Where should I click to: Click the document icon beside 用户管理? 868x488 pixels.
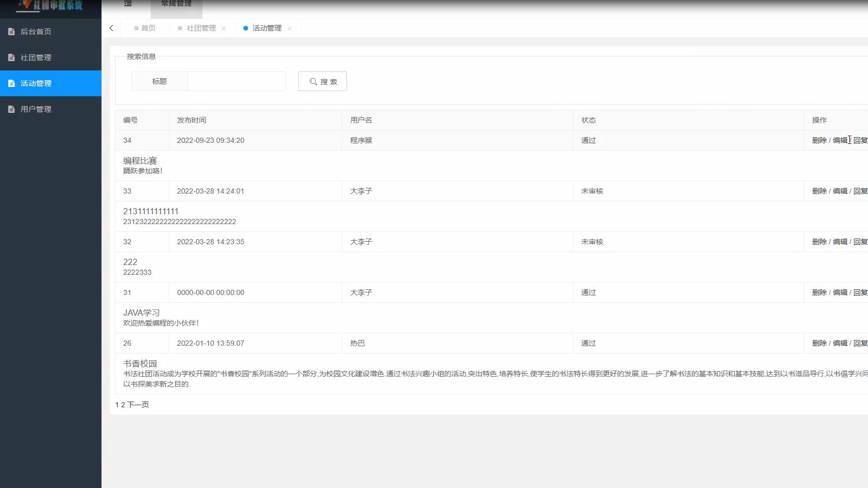(11, 109)
